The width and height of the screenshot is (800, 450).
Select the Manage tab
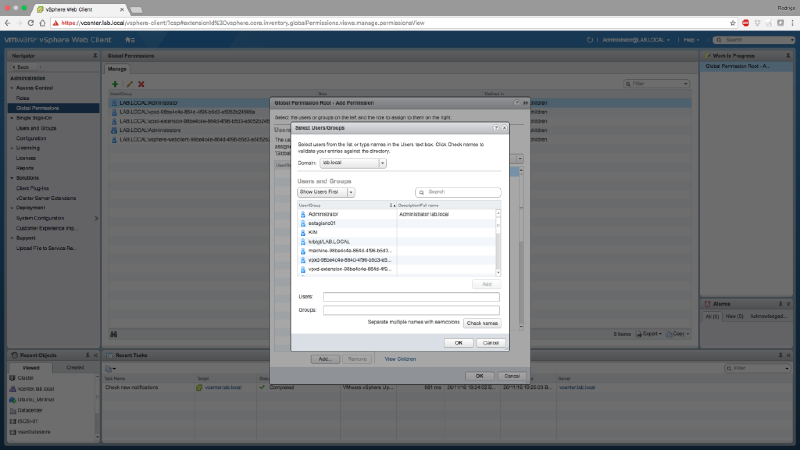pos(117,69)
